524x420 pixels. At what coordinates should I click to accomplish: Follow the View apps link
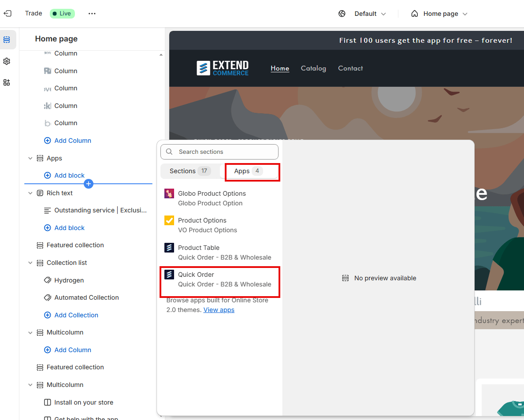pos(219,310)
